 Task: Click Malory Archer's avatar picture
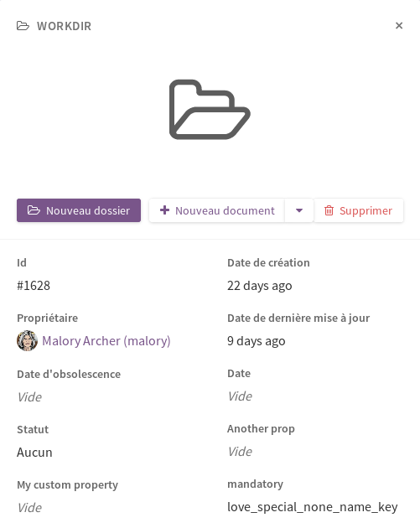pos(27,341)
